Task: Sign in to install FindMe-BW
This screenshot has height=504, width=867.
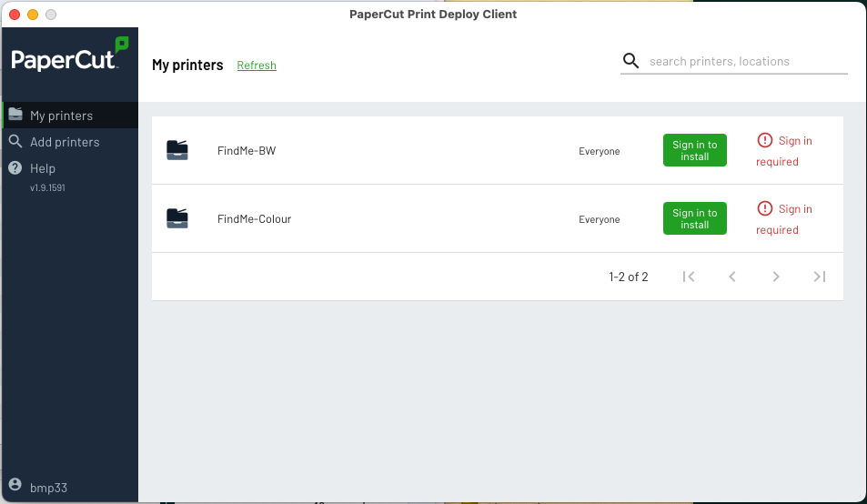Action: point(695,150)
